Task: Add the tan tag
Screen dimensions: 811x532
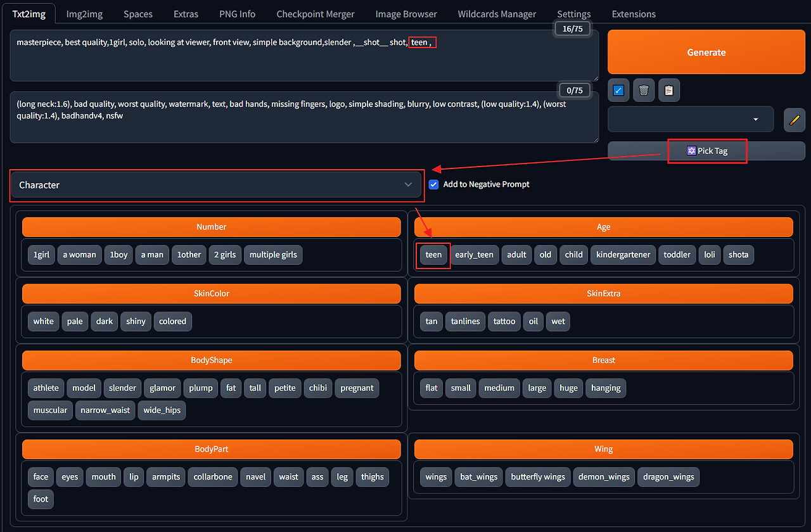Action: (431, 321)
